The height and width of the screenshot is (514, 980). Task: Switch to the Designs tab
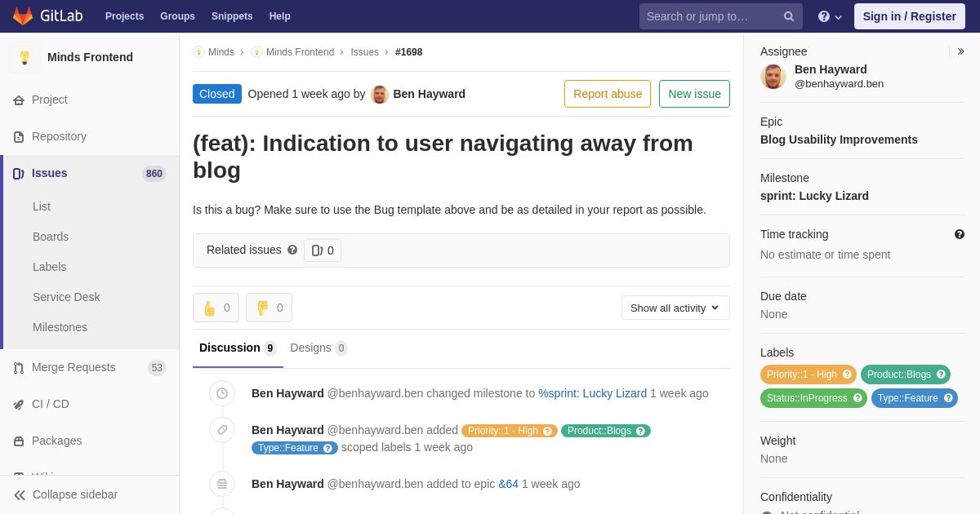coord(318,348)
